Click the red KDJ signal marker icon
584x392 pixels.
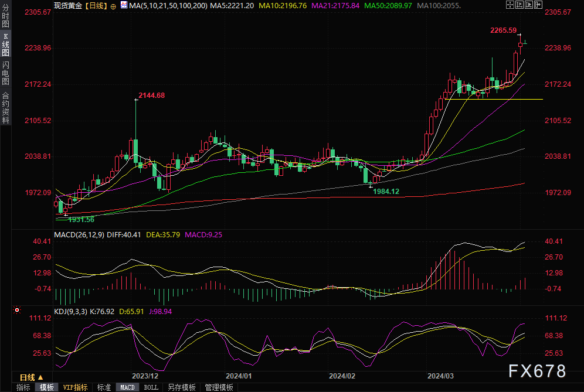17,310
